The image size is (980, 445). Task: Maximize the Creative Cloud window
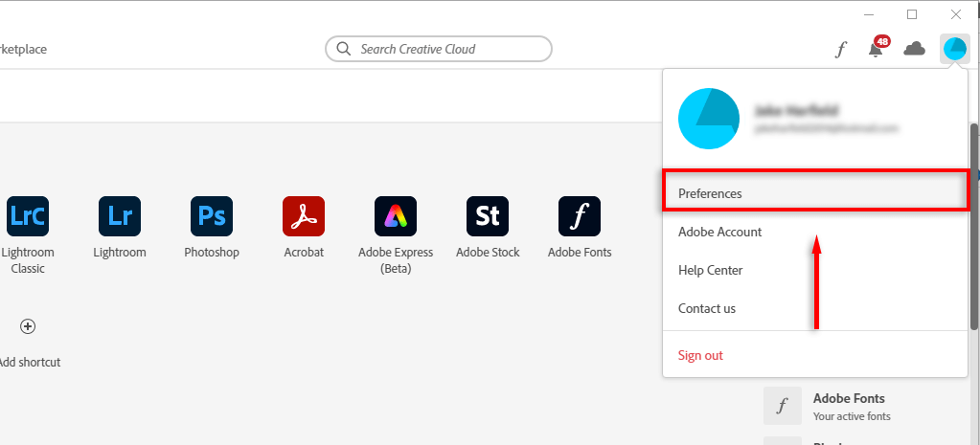coord(912,14)
